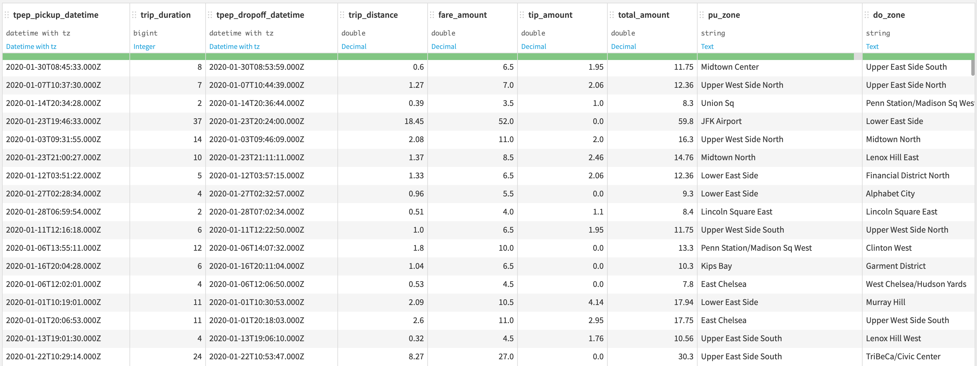Click the green validity bar under pu_zone
The image size is (980, 366).
[776, 57]
